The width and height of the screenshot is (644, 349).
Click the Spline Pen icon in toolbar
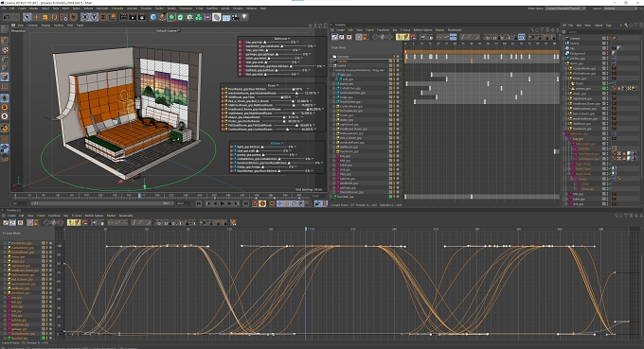(162, 17)
